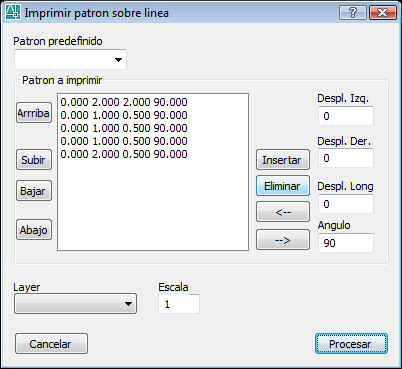The width and height of the screenshot is (402, 369).
Task: Click the Despl. Izq. input field
Action: pyautogui.click(x=346, y=116)
